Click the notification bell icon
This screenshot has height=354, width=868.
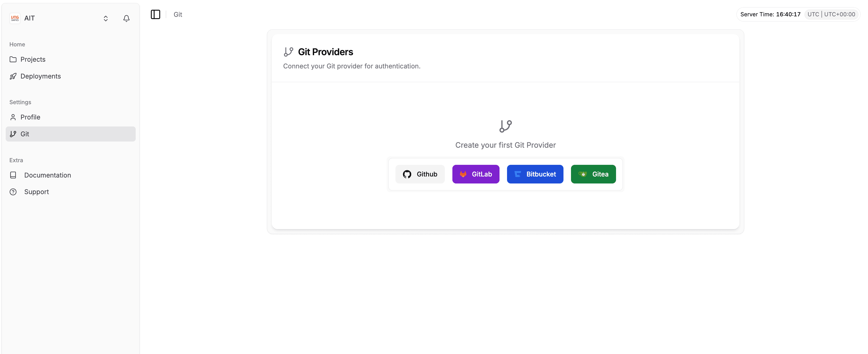point(126,19)
